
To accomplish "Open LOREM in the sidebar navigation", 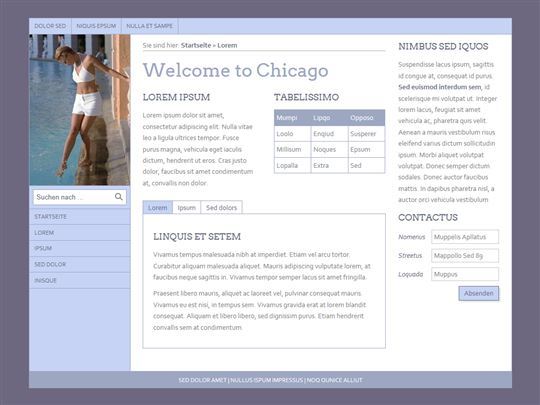I will click(x=80, y=233).
